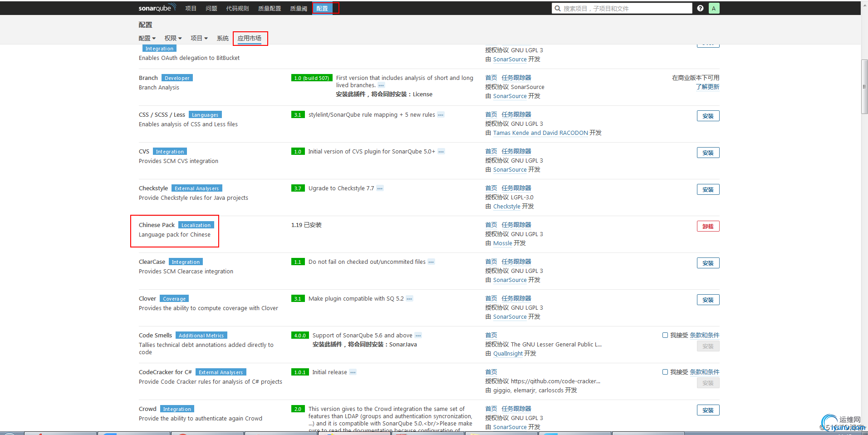Open Clover 任务跟踪器 link
868x435 pixels.
tap(516, 298)
